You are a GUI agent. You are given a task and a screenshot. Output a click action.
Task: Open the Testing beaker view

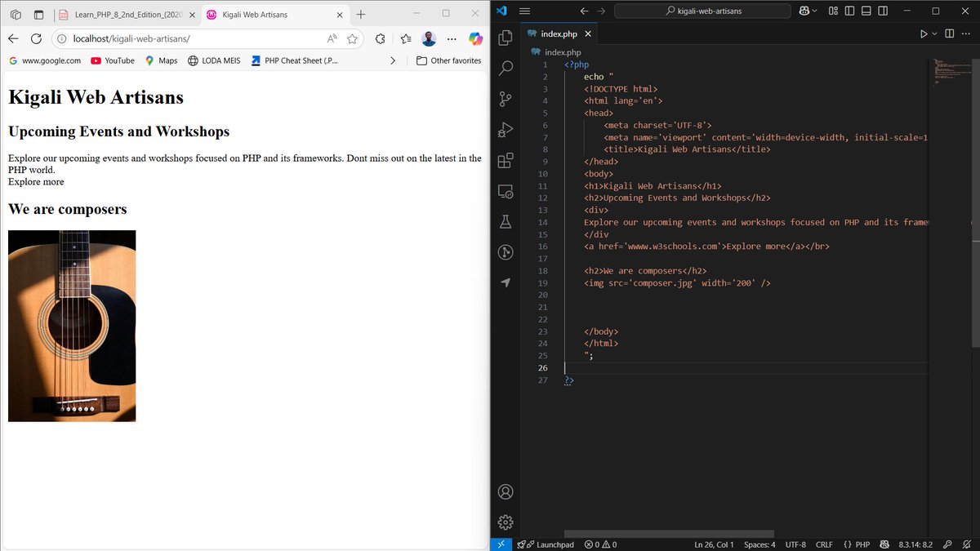(x=505, y=221)
